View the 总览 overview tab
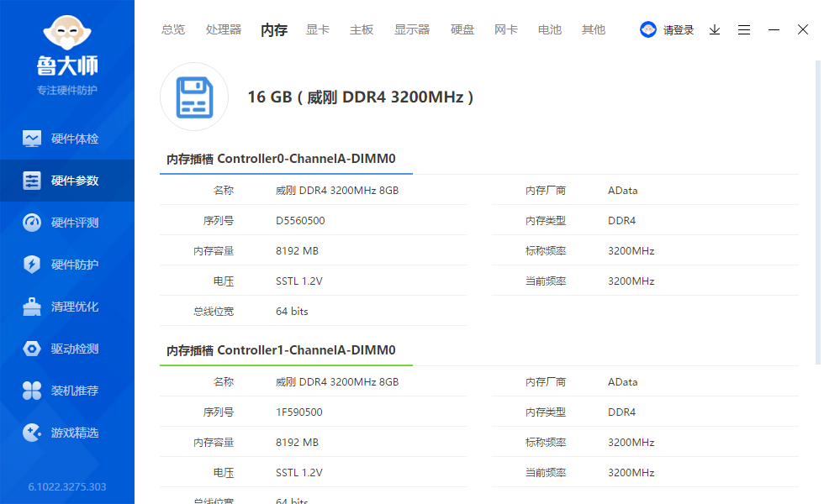 [x=173, y=29]
